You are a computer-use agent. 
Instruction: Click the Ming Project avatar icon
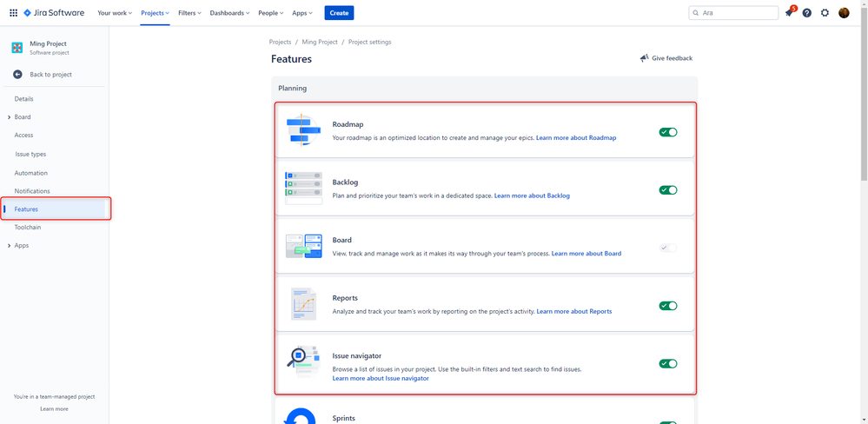pos(17,48)
